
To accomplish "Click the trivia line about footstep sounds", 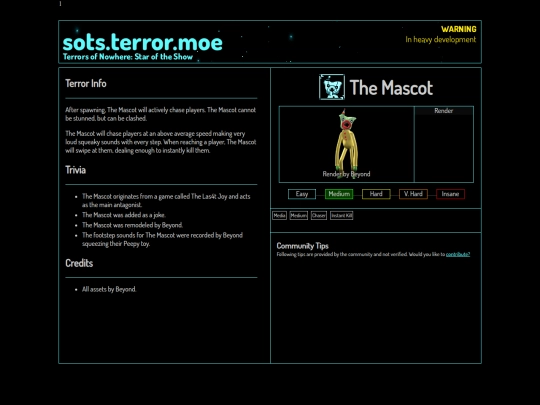I will click(x=162, y=239).
